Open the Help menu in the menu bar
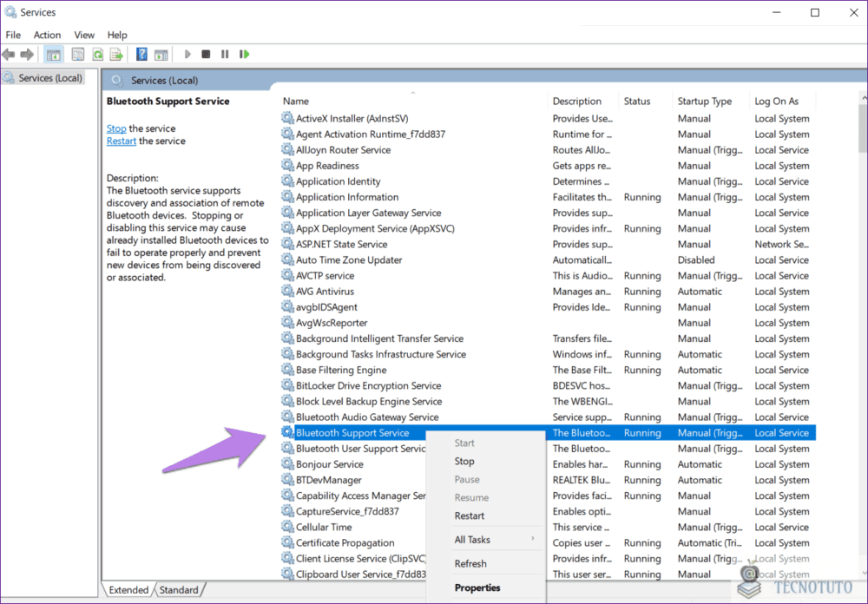The height and width of the screenshot is (604, 868). click(x=117, y=35)
